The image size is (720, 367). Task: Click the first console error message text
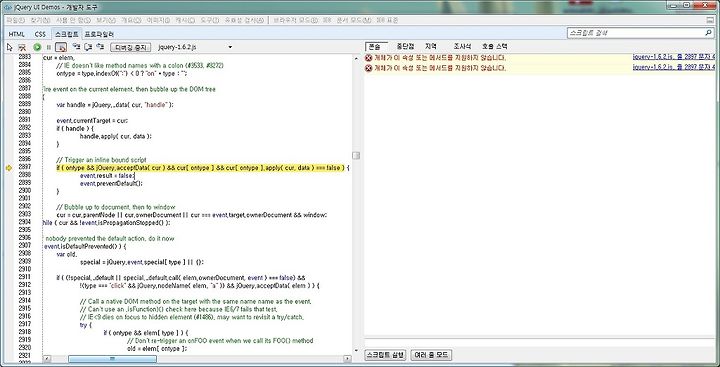pyautogui.click(x=440, y=58)
